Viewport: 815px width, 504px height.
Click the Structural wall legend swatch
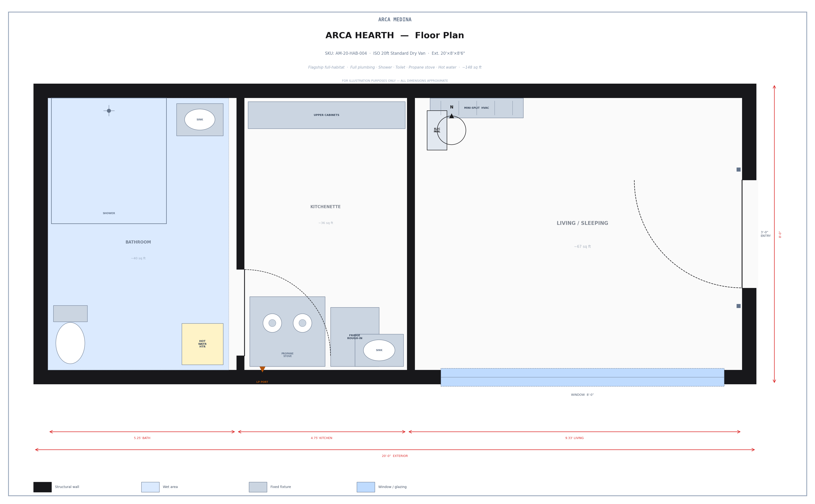pos(42,487)
